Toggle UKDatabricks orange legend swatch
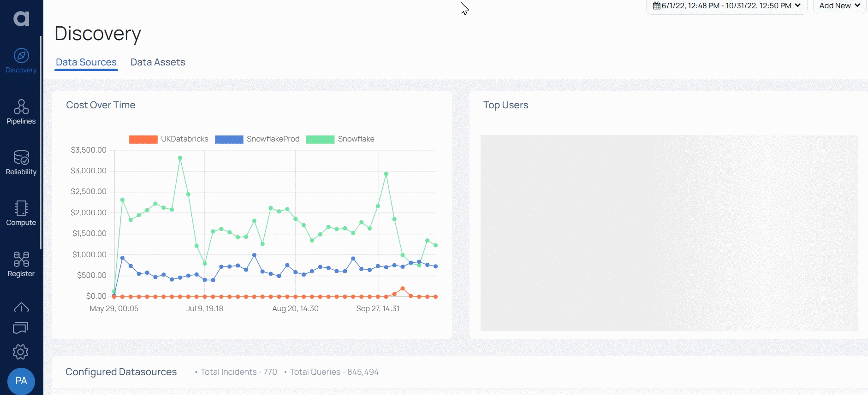This screenshot has height=395, width=868. click(x=143, y=139)
